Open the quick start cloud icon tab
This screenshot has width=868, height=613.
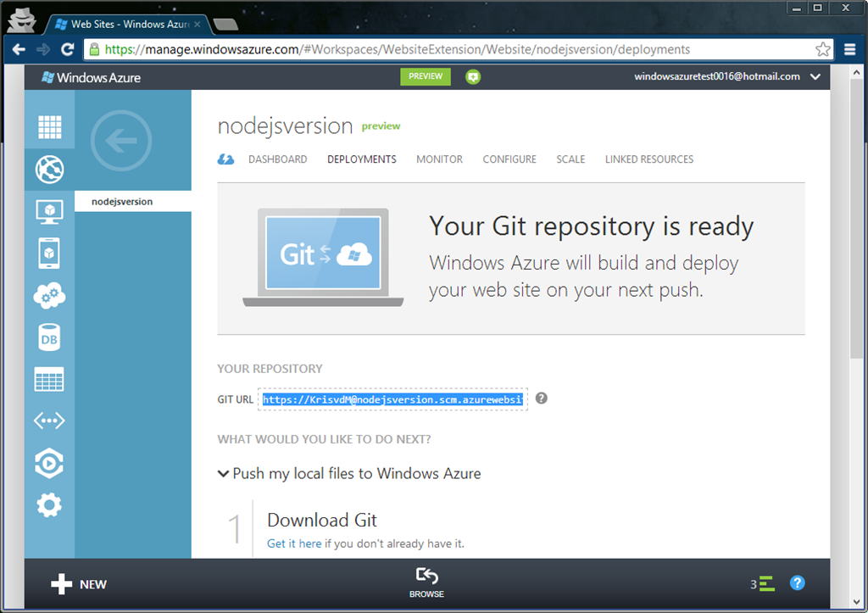(x=226, y=159)
